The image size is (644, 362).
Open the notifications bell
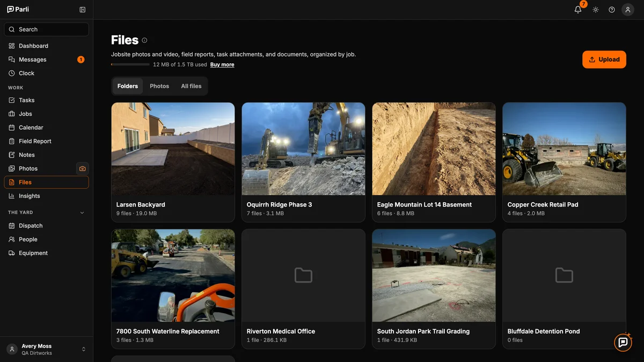578,10
